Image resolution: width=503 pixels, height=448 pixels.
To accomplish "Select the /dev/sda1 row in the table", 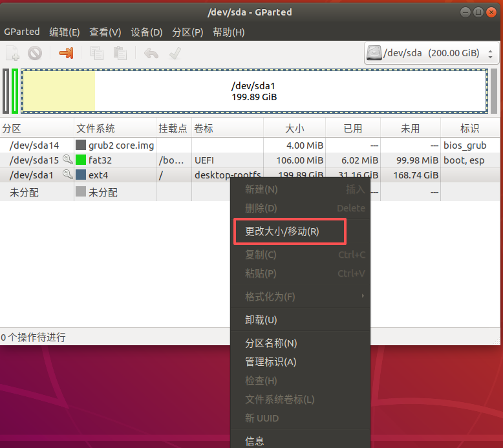I will [250, 175].
